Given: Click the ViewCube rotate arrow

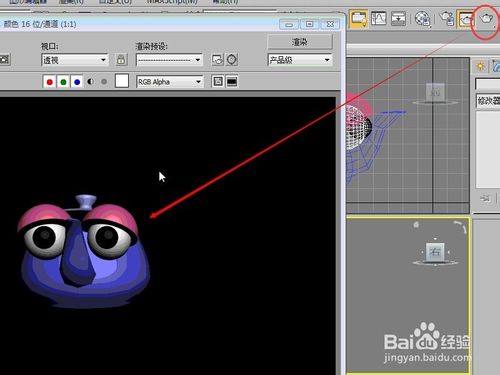Looking at the screenshot, I should 460,226.
